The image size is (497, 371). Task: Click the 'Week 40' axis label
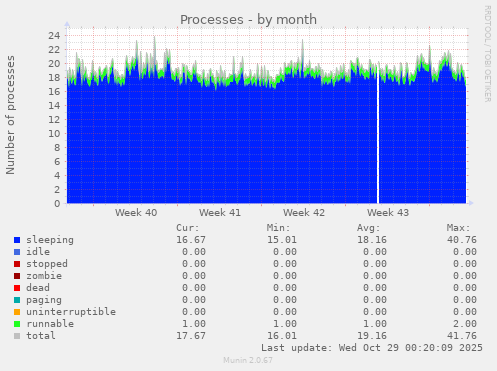pyautogui.click(x=136, y=213)
